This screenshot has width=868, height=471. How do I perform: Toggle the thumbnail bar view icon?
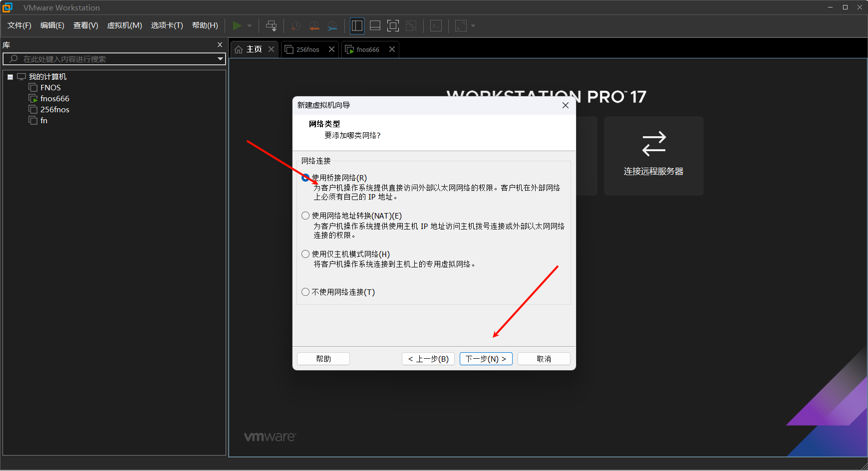(375, 25)
